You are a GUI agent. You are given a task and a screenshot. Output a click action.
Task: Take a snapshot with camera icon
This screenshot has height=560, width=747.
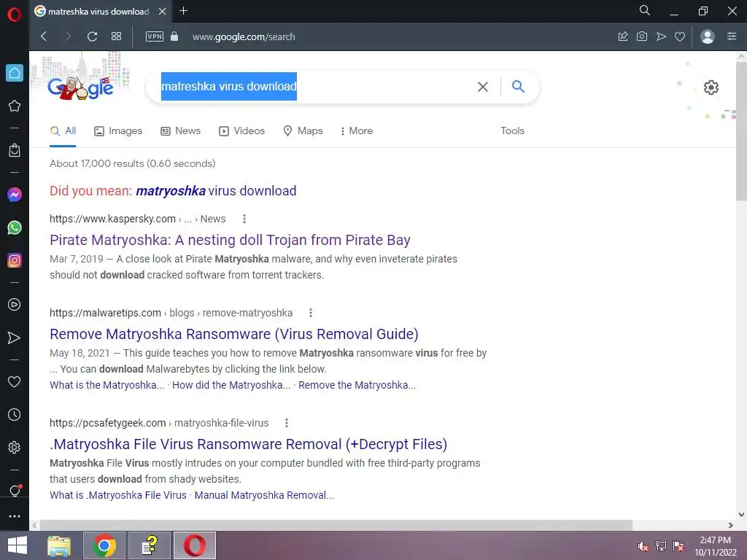tap(642, 36)
